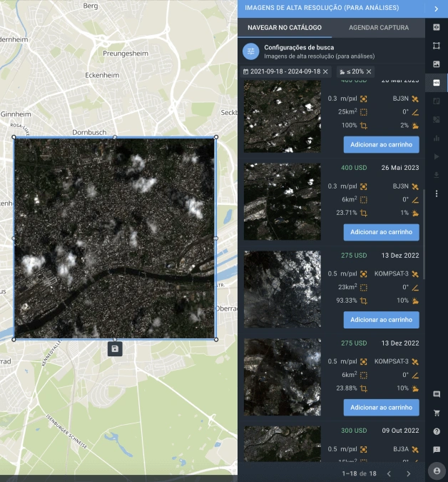Click the bottom-right corner handle of selection

coord(216,339)
